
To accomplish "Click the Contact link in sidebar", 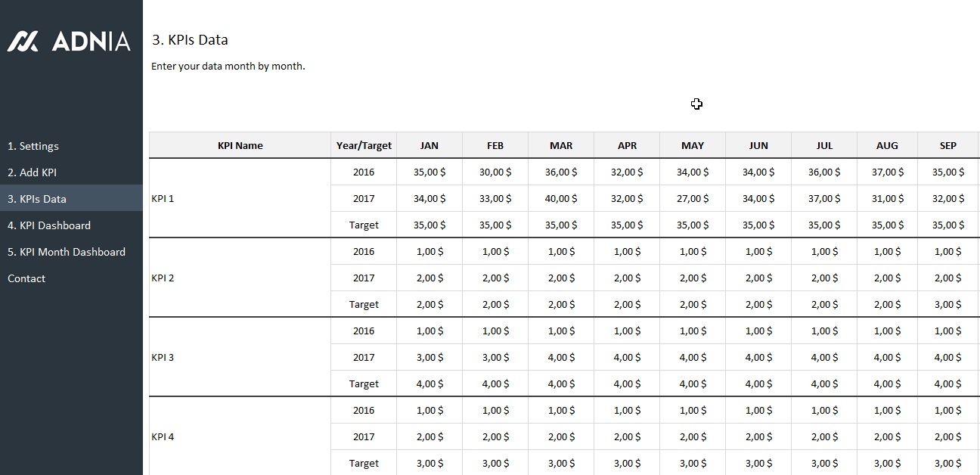I will point(26,278).
